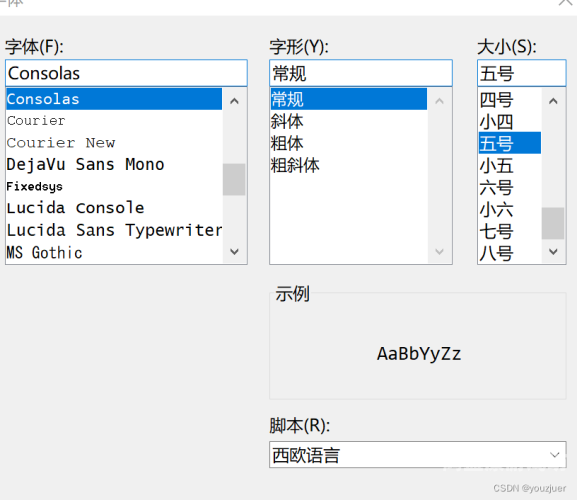The image size is (577, 500).
Task: Click the 大小(S) size input field
Action: point(521,73)
